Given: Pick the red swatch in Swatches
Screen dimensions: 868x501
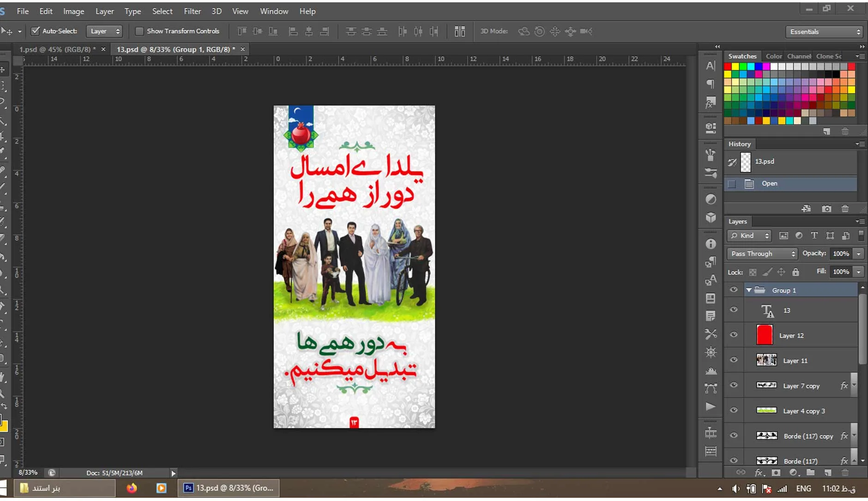Looking at the screenshot, I should pyautogui.click(x=728, y=66).
